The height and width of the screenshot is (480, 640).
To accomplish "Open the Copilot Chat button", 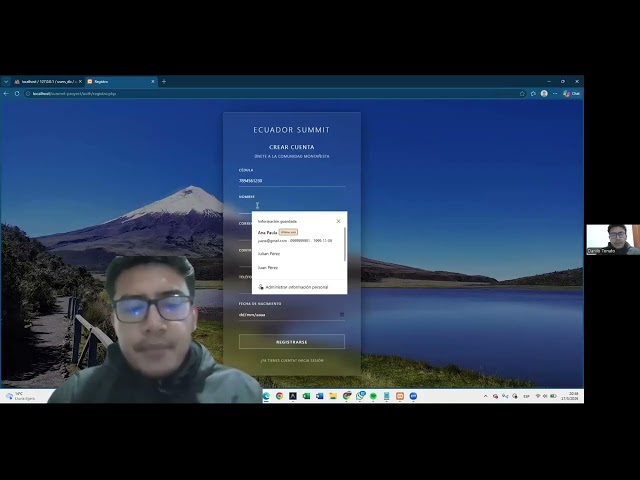I will 571,93.
